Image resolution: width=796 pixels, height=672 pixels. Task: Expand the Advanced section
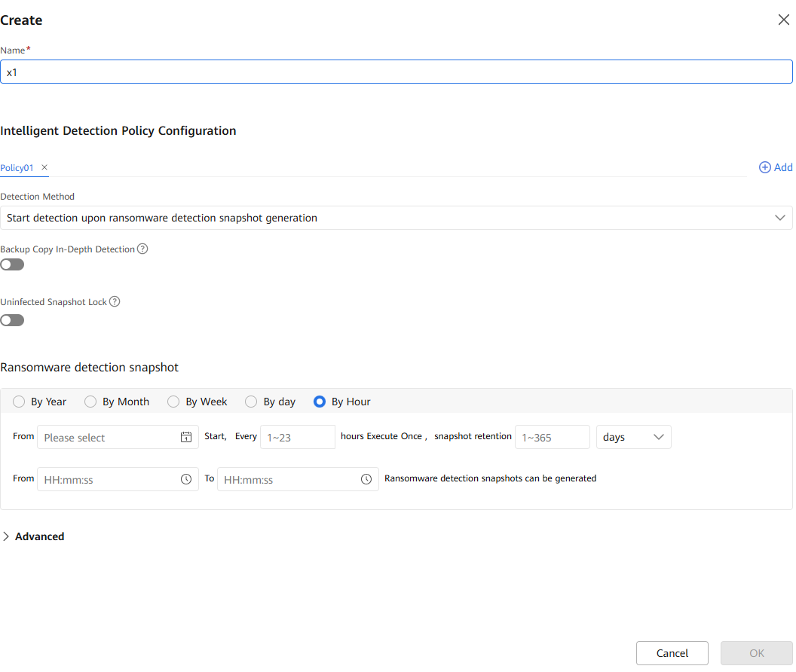click(x=34, y=536)
